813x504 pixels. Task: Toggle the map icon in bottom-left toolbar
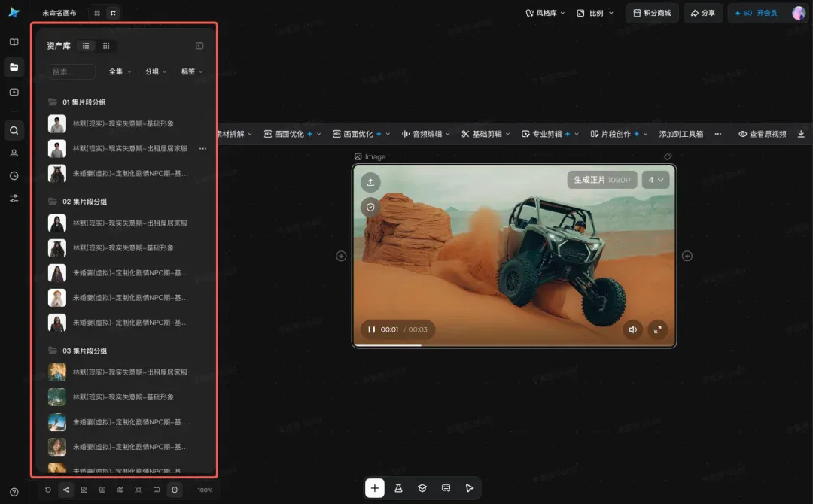[x=120, y=490]
